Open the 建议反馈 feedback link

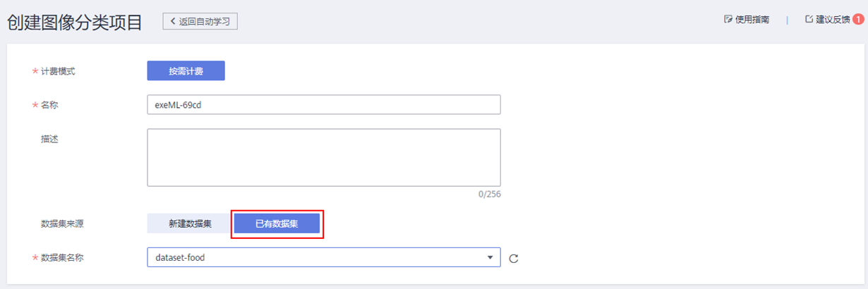(833, 20)
